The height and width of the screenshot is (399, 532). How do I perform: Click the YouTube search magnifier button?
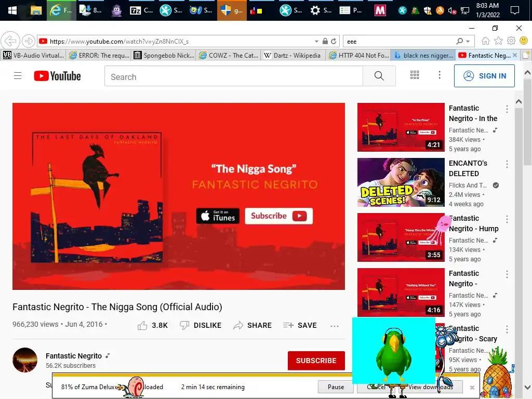[x=379, y=76]
